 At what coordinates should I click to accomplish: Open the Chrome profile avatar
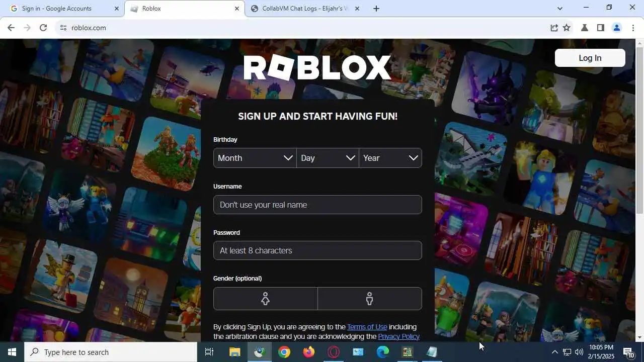point(617,28)
